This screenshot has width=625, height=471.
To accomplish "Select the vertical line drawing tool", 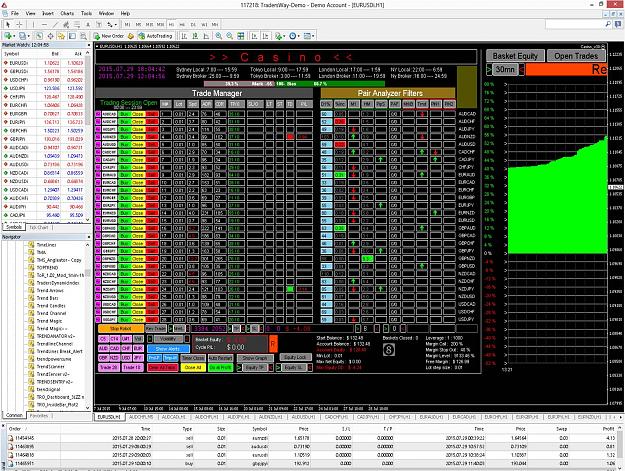I will pos(33,24).
